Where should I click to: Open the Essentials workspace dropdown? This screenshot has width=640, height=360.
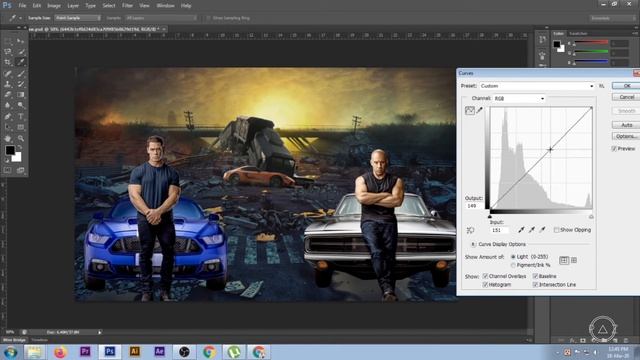(613, 18)
